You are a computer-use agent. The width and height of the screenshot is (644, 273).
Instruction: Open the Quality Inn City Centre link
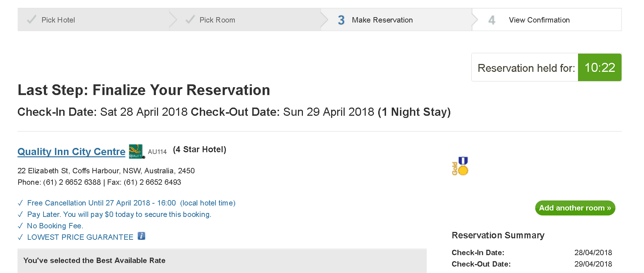click(71, 152)
